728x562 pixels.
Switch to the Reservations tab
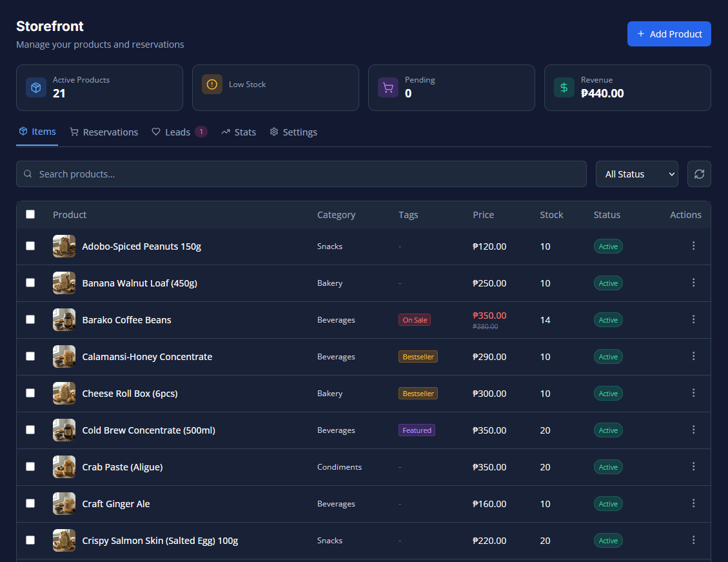(104, 132)
